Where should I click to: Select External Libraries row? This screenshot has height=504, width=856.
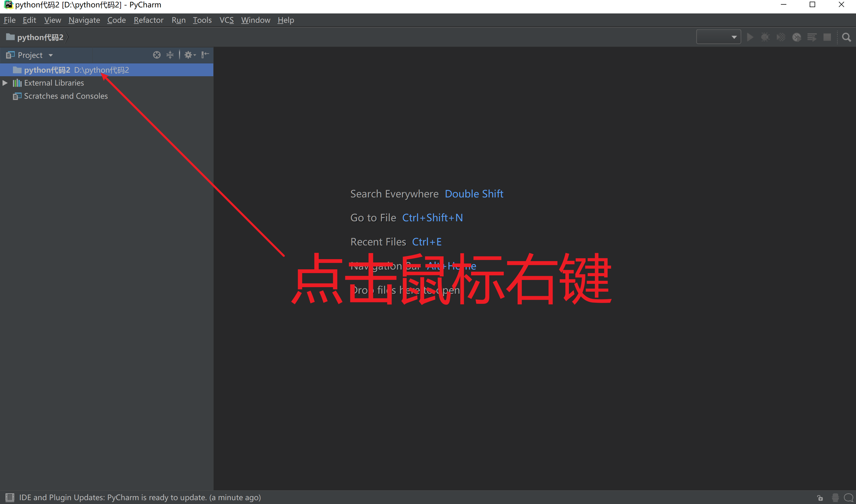point(107,83)
